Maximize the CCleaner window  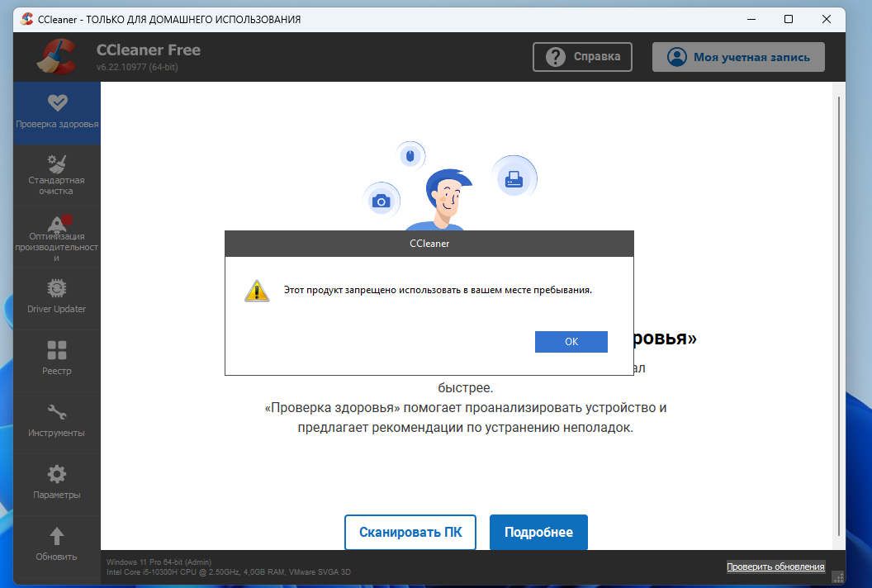789,19
